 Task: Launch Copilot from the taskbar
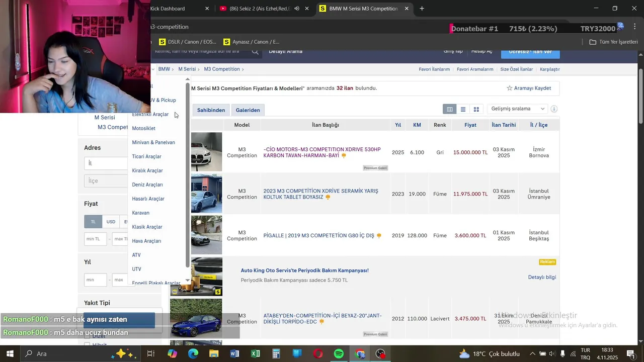click(x=172, y=354)
